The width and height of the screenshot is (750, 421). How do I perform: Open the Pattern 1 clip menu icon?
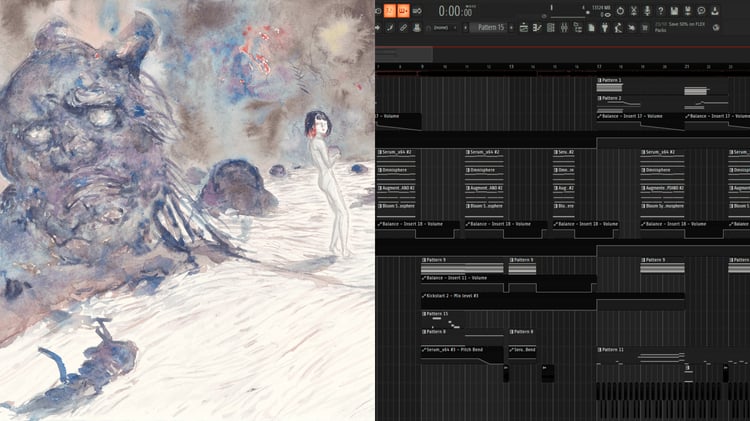(600, 80)
